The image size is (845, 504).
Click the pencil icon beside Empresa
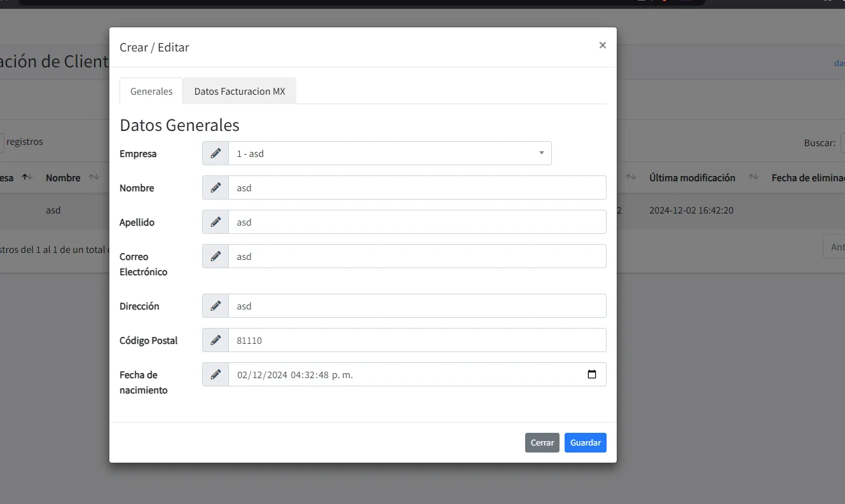coord(216,153)
